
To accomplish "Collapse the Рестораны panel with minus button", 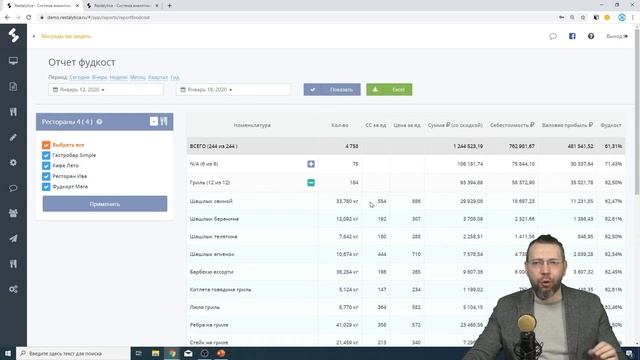I will pyautogui.click(x=154, y=121).
